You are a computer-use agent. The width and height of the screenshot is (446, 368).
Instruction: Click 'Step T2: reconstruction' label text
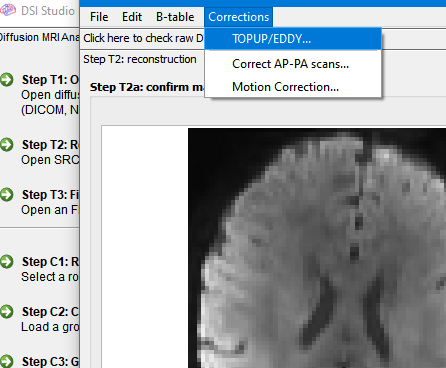140,59
